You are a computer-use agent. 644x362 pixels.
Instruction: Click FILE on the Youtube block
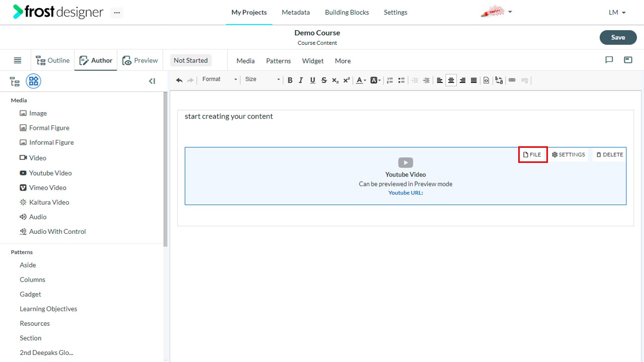532,155
